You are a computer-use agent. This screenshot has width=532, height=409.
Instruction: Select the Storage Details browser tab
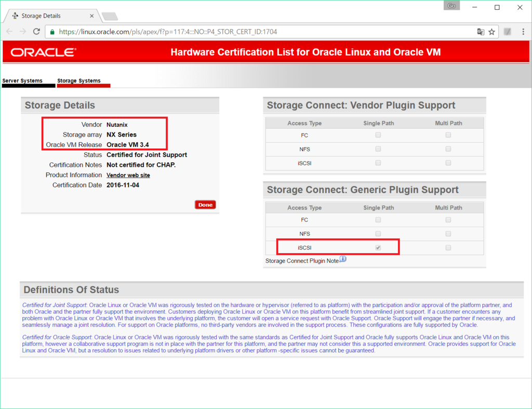point(52,16)
